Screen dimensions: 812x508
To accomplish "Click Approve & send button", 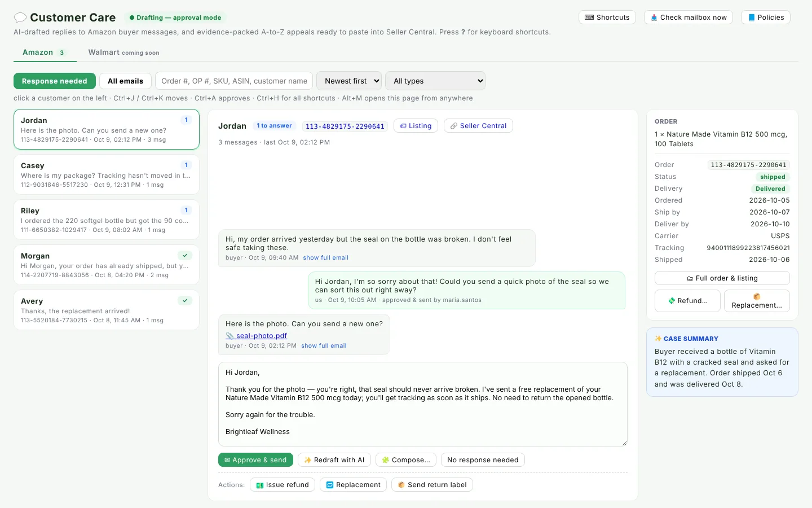I will pyautogui.click(x=255, y=460).
